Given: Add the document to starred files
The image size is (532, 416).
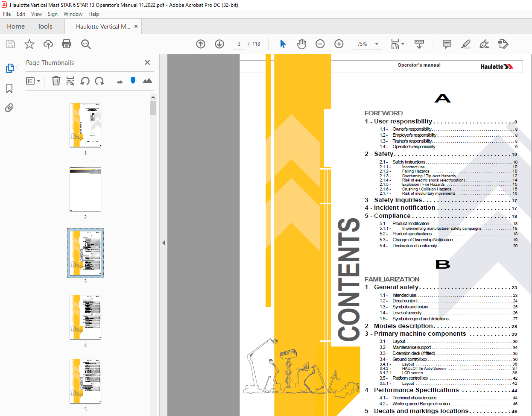Looking at the screenshot, I should click(x=29, y=44).
